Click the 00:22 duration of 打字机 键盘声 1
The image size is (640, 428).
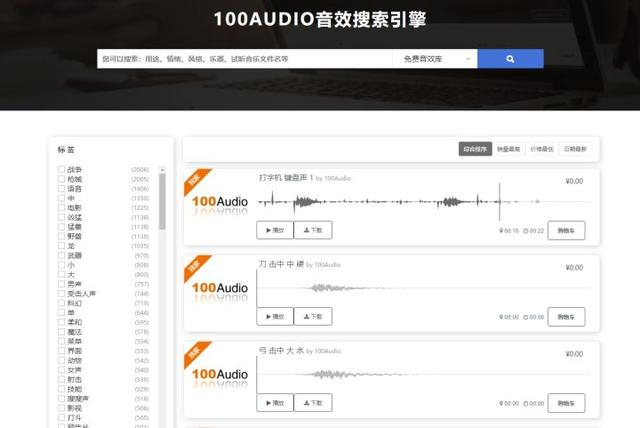tap(534, 231)
